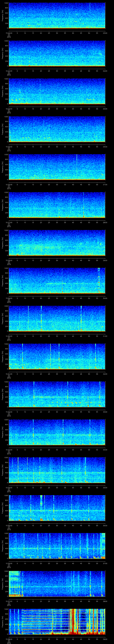Click the 15:25:00 start time label
Screen dimensions: 114x644
(x=9, y=147)
